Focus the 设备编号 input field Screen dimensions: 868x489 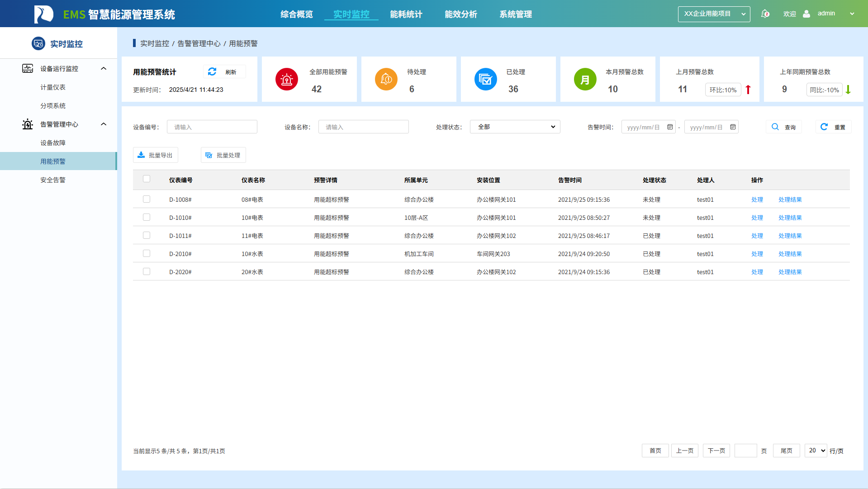point(212,127)
